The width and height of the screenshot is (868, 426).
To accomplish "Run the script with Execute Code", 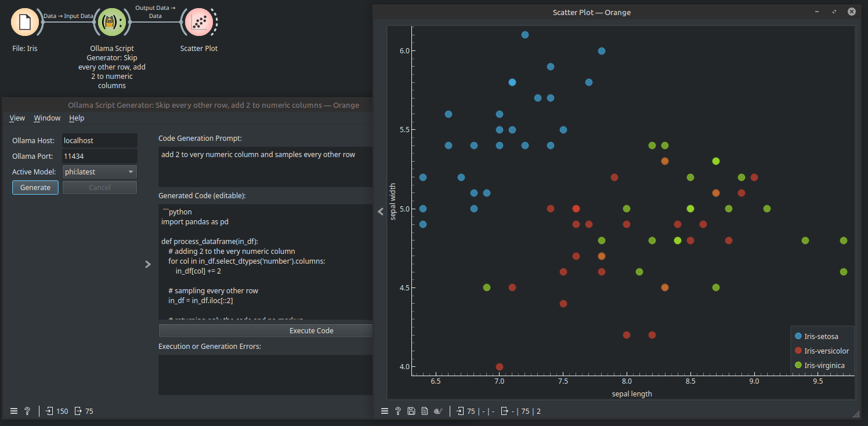I will tap(311, 330).
